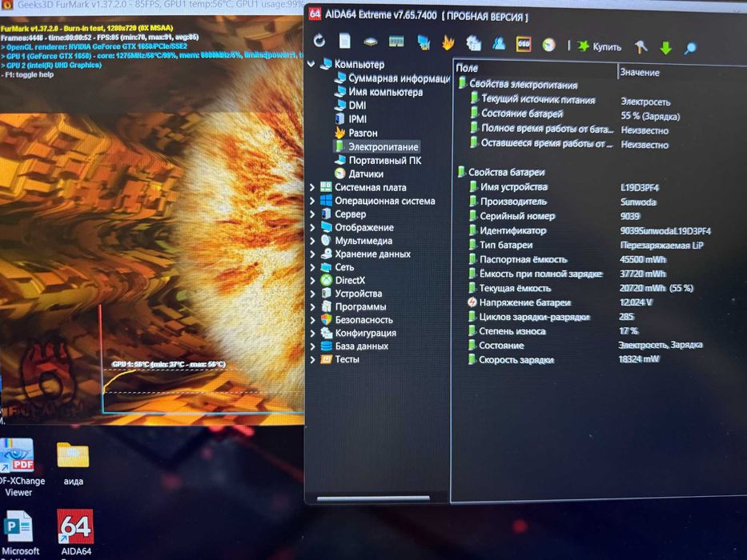Open the OSD panel icon in toolbar
This screenshot has height=560, width=747.
click(524, 44)
